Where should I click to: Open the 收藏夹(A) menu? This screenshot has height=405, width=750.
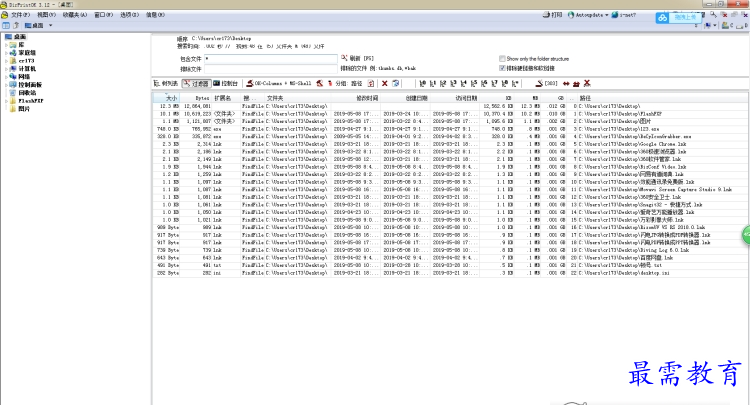coord(75,15)
